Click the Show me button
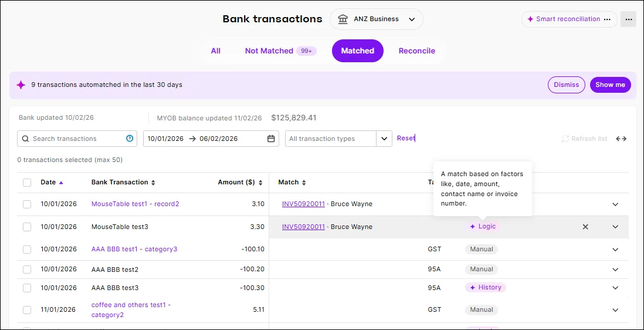Viewport: 644px width, 330px height. [611, 85]
